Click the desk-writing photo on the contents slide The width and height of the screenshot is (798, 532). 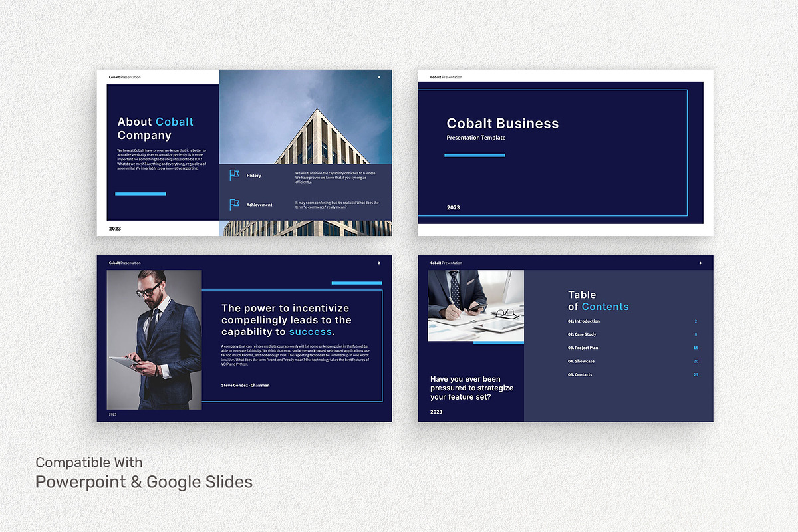pyautogui.click(x=476, y=306)
